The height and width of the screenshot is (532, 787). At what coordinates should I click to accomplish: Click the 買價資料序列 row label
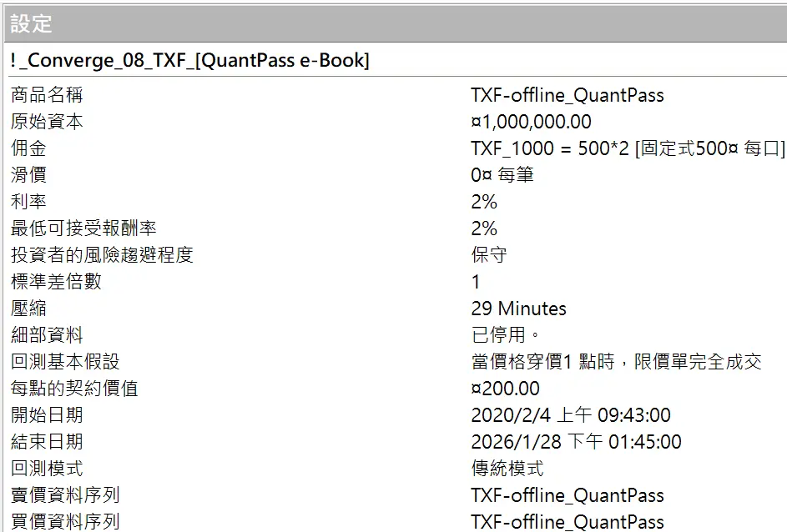click(65, 522)
